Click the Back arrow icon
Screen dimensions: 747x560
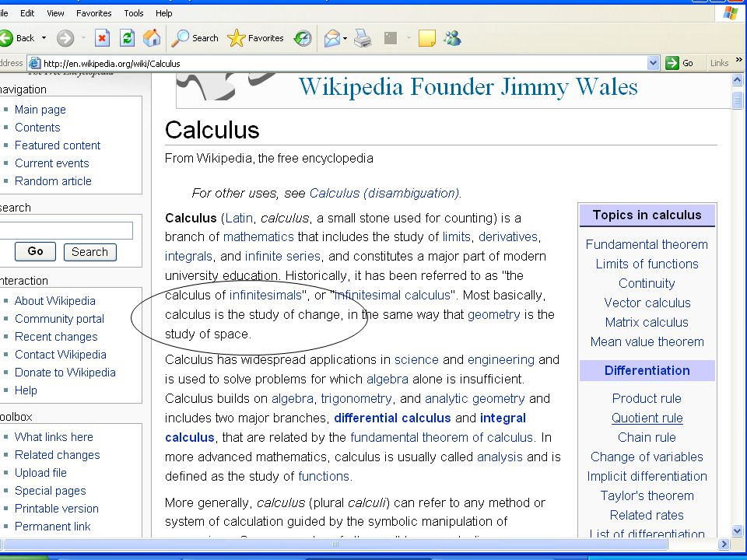coord(6,38)
